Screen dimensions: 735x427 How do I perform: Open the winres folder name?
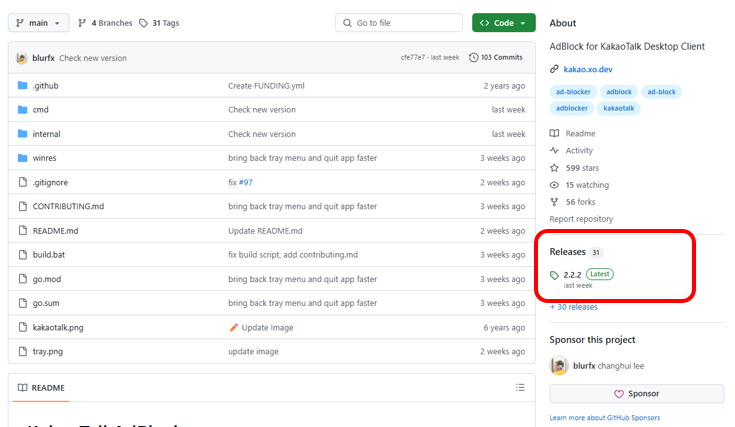(45, 158)
